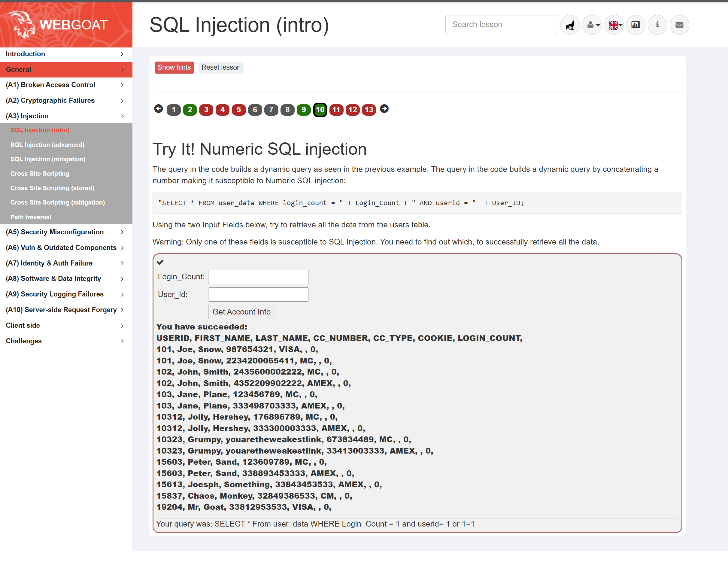Focus the Search lesson box

pos(501,24)
